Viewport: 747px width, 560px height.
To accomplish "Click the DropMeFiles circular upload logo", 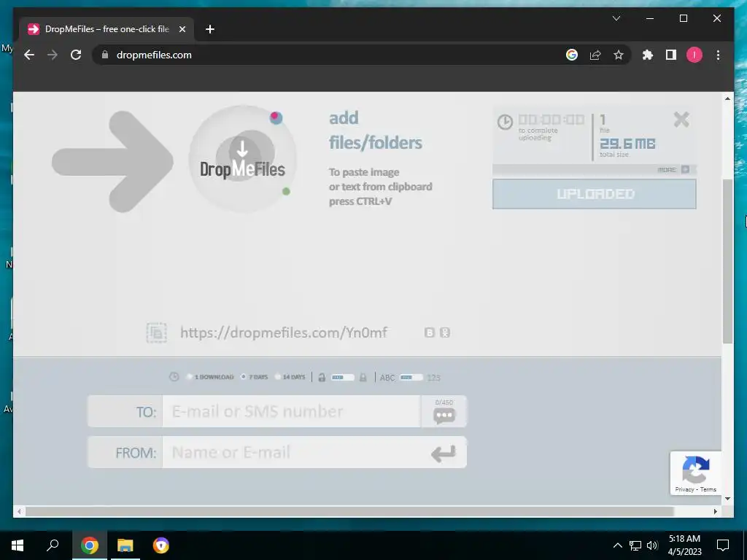I will coord(242,159).
